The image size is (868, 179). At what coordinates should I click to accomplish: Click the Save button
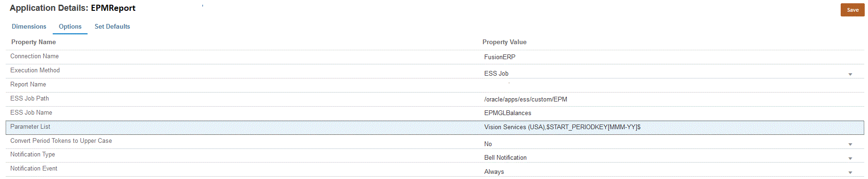point(852,10)
